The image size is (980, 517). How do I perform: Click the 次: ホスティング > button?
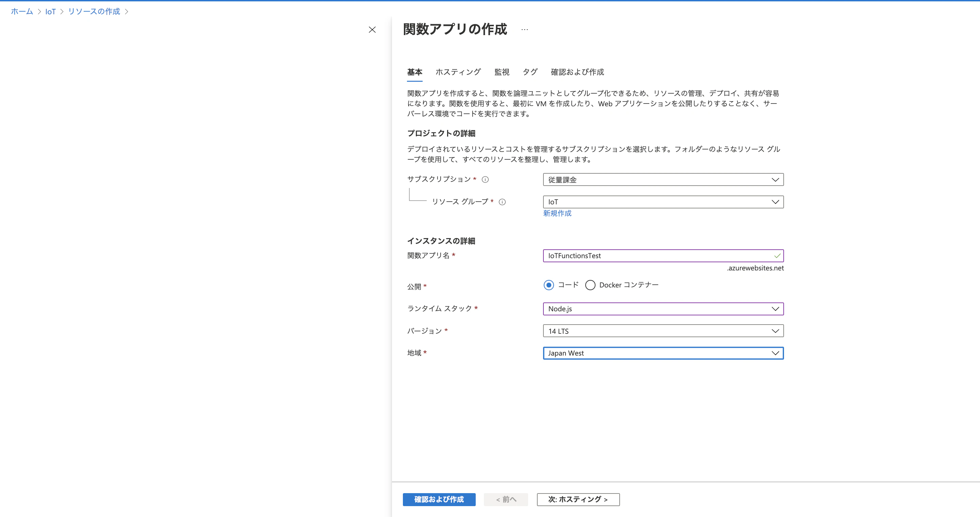click(578, 500)
